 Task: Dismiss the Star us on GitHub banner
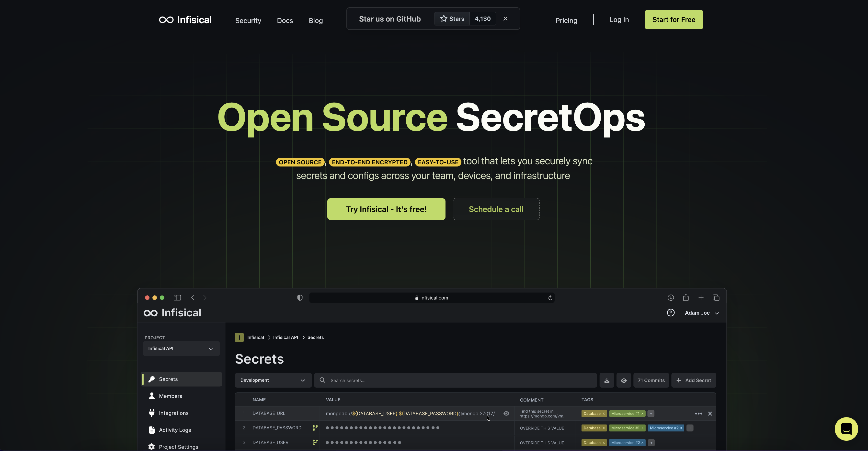tap(505, 19)
